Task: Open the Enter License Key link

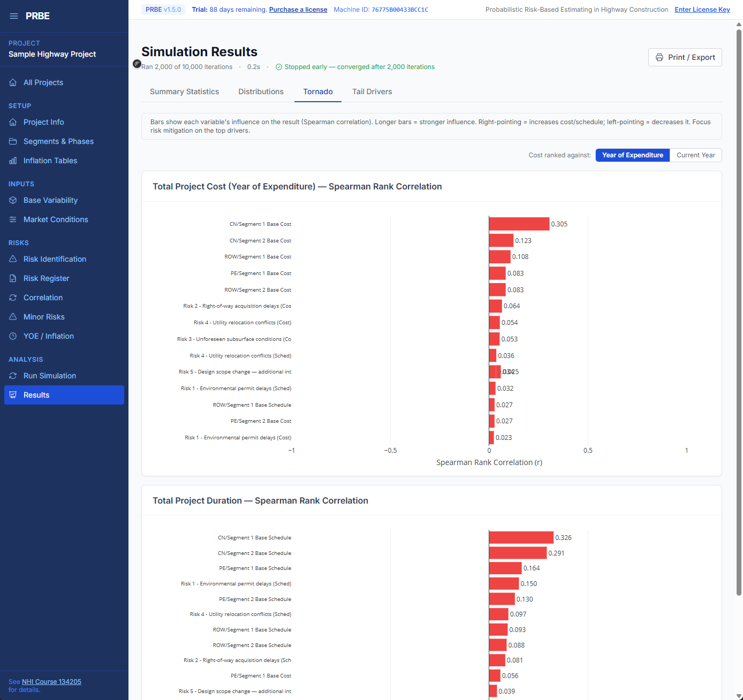Action: 702,10
